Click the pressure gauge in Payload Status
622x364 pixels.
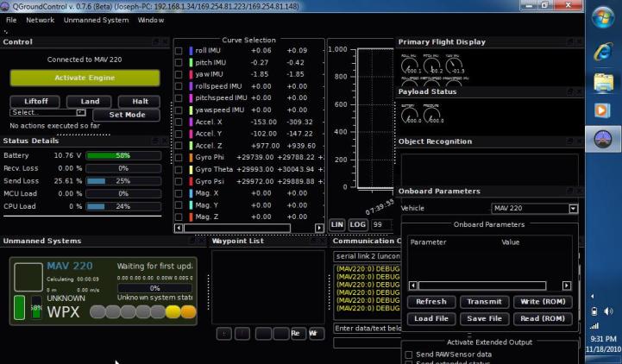(x=431, y=116)
